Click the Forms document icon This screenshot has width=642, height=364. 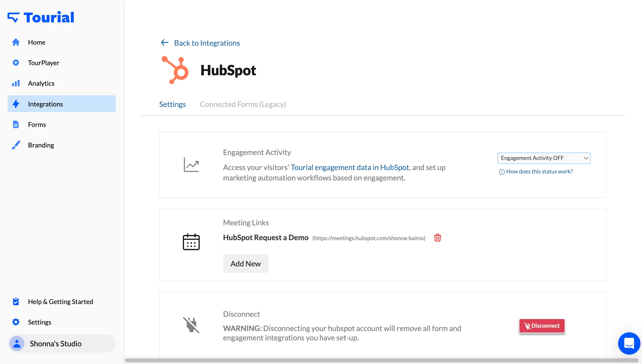pyautogui.click(x=16, y=124)
